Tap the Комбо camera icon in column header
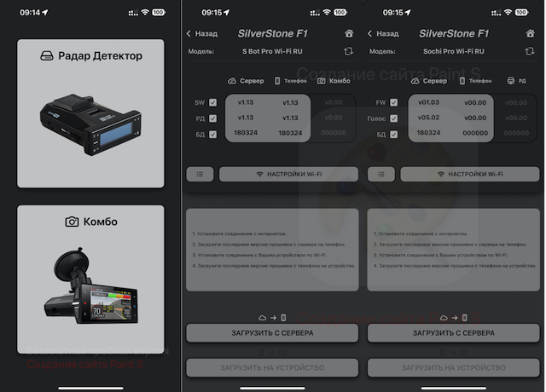 (x=321, y=81)
